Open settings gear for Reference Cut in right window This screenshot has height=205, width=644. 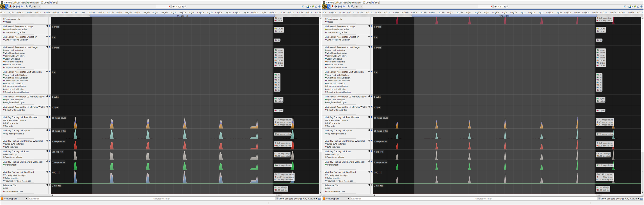(x=369, y=185)
